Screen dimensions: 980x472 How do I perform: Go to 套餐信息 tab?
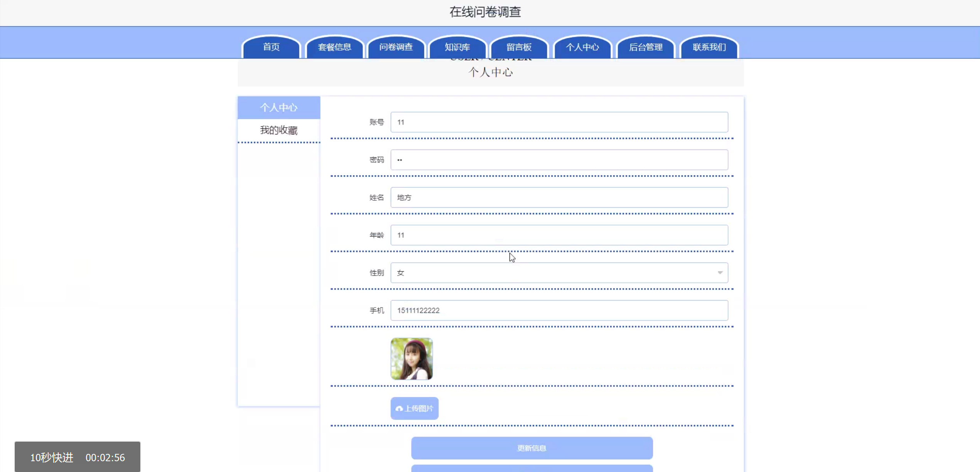tap(334, 47)
